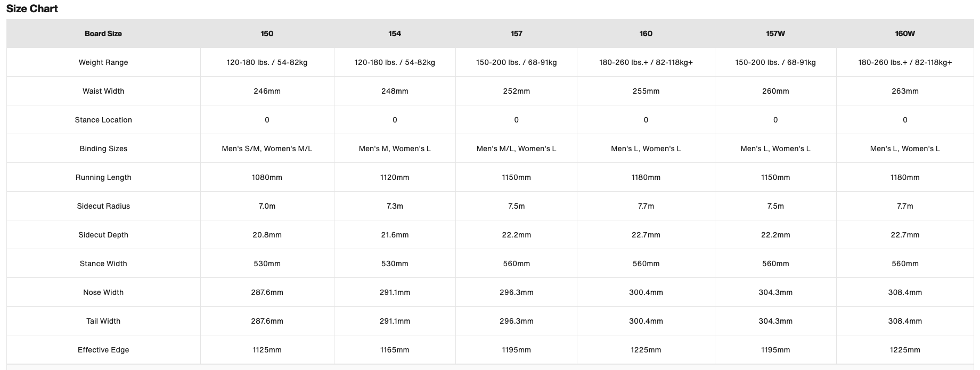Viewport: 980px width, 370px height.
Task: Select the 150 board size column header
Action: [x=267, y=34]
